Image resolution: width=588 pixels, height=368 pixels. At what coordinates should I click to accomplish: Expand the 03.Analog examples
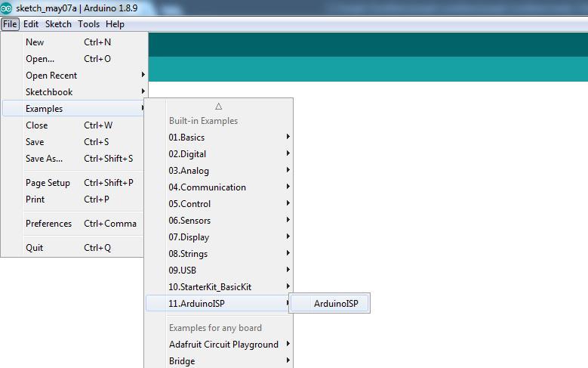click(219, 171)
